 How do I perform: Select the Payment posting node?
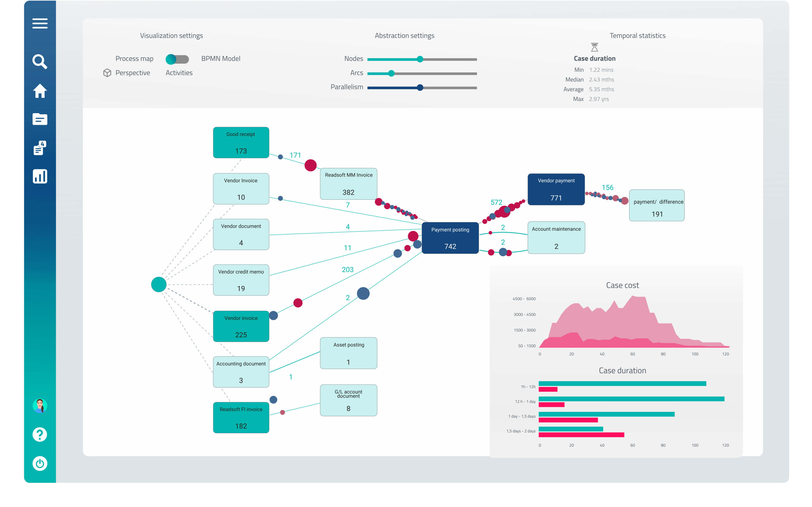[450, 238]
